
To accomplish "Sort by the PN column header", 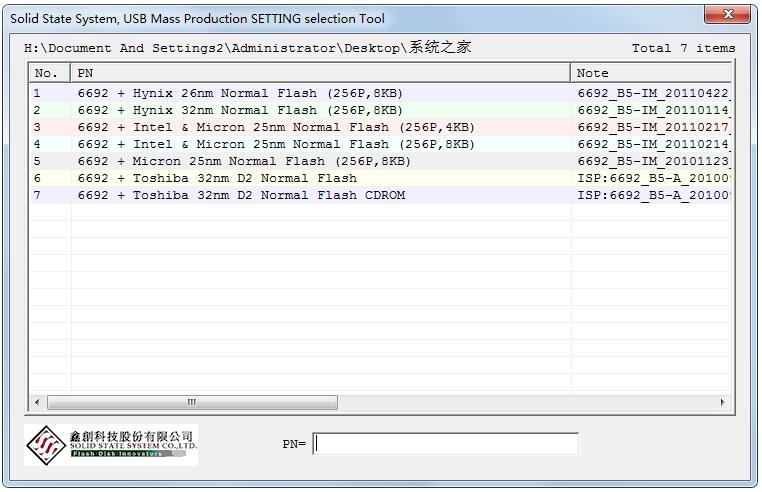I will (x=320, y=73).
